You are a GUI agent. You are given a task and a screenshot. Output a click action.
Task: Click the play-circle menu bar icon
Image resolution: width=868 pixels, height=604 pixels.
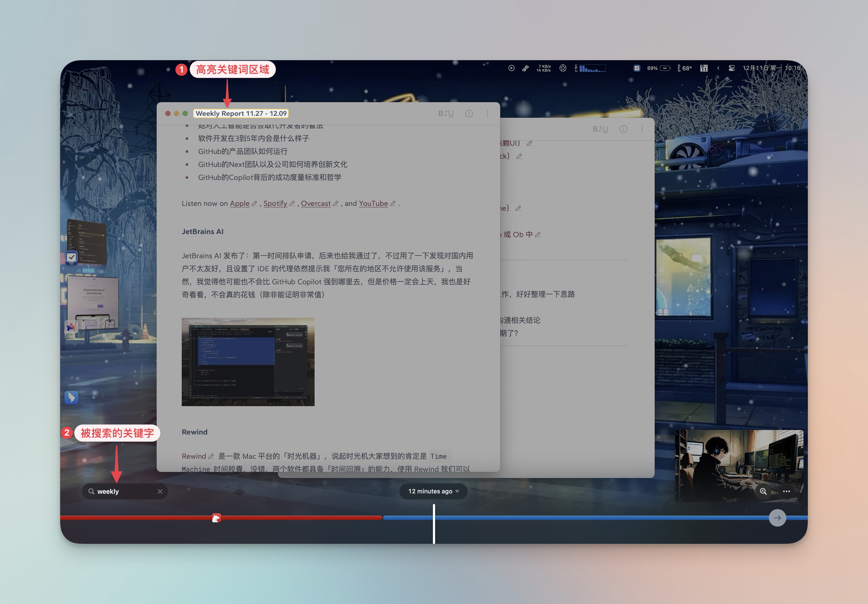[x=511, y=68]
